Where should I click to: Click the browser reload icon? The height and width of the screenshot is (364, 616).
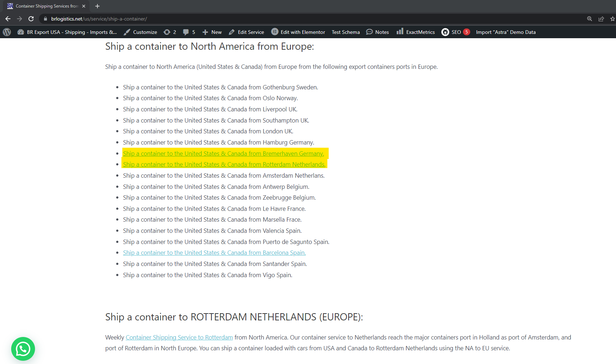pyautogui.click(x=31, y=19)
